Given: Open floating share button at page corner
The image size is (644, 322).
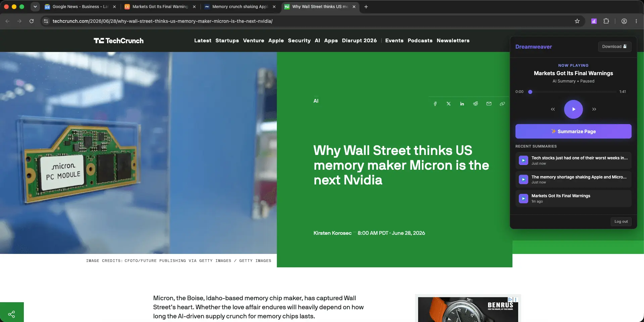Looking at the screenshot, I should [x=12, y=314].
